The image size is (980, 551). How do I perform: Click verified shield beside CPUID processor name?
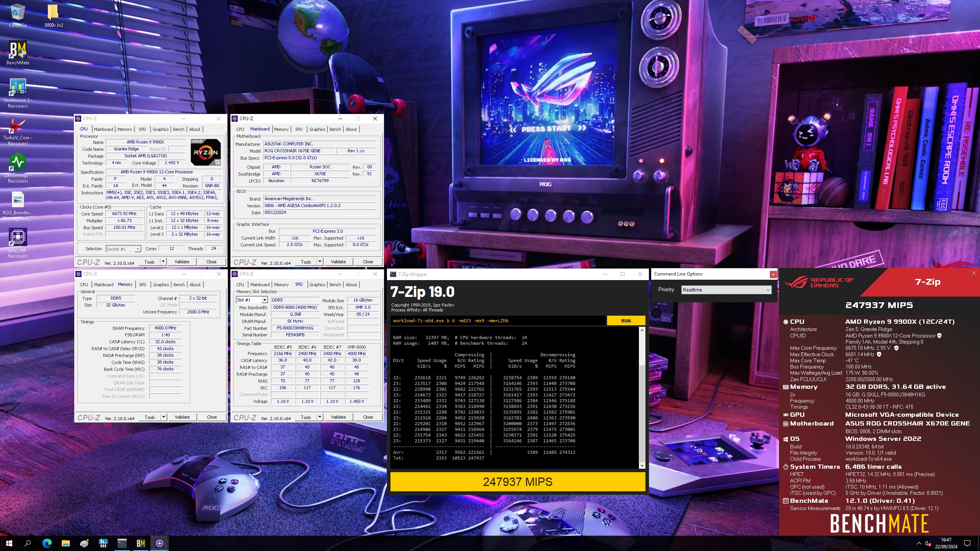tap(939, 336)
